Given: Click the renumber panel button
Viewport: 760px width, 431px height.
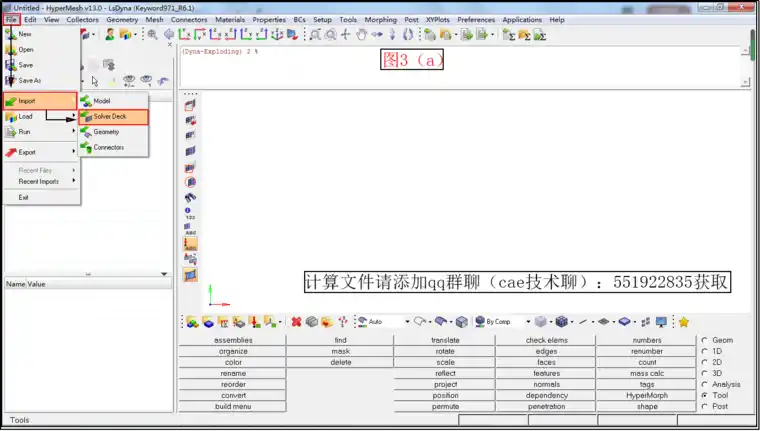Looking at the screenshot, I should pyautogui.click(x=647, y=351).
